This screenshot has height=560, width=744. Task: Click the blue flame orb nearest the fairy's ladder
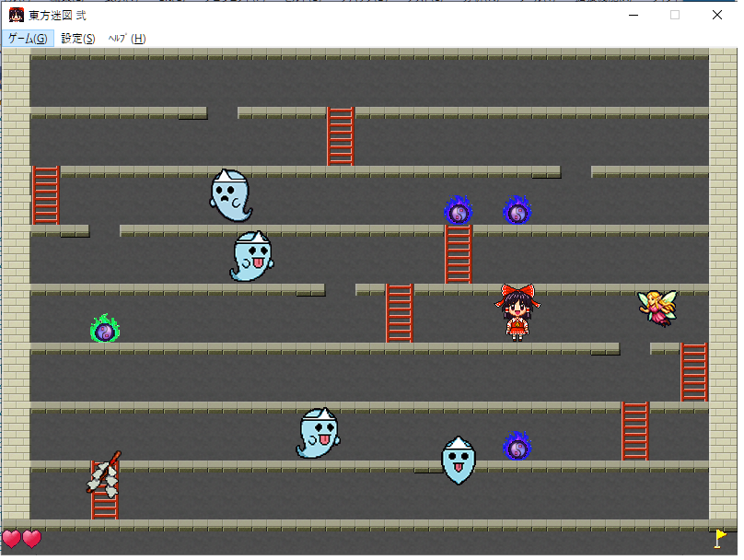click(x=517, y=447)
